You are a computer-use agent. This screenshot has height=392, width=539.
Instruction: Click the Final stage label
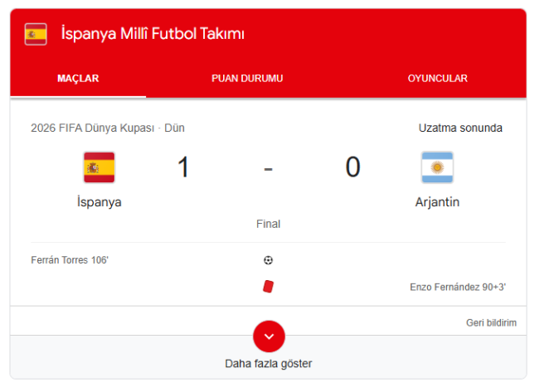(269, 224)
